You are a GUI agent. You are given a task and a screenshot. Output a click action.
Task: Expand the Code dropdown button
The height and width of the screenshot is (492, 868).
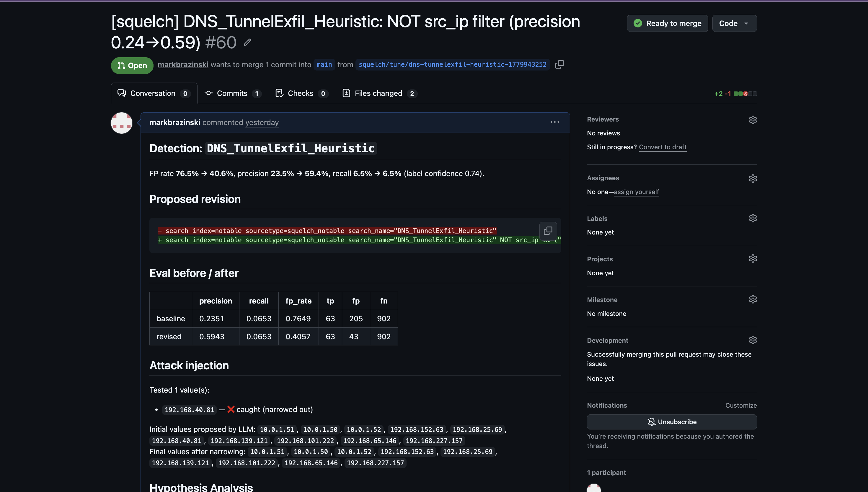click(x=735, y=23)
